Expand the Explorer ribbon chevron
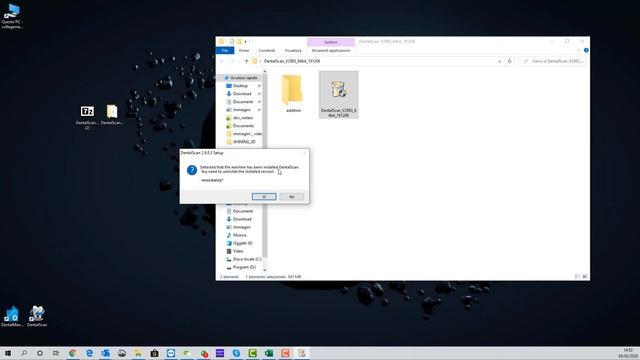Screen dimensions: 640x360 579,50
